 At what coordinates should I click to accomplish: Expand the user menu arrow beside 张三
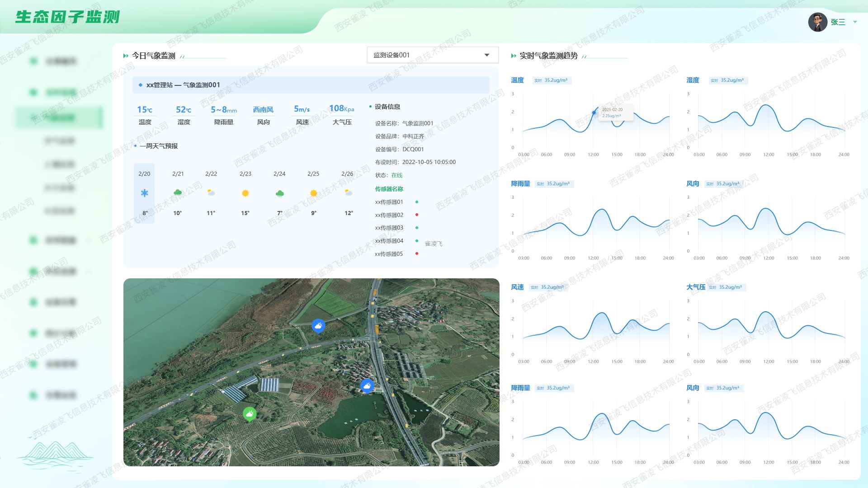855,22
